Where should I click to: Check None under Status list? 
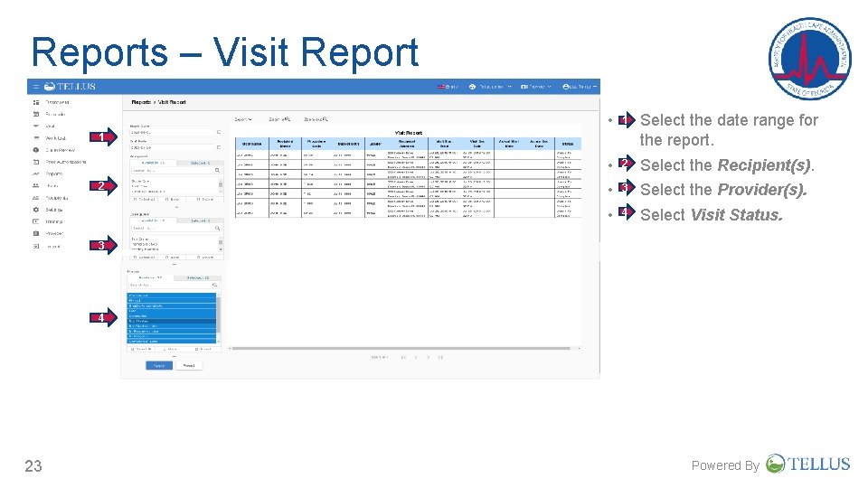click(x=171, y=350)
